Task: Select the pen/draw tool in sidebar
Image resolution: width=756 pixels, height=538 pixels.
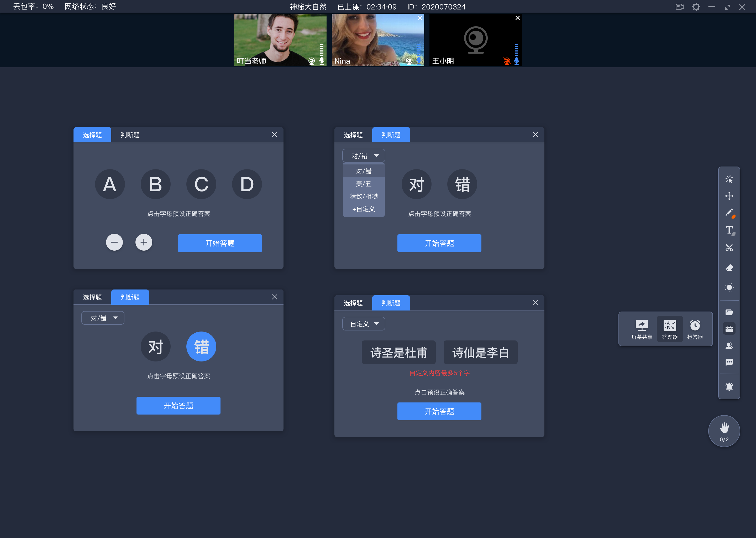Action: click(729, 213)
